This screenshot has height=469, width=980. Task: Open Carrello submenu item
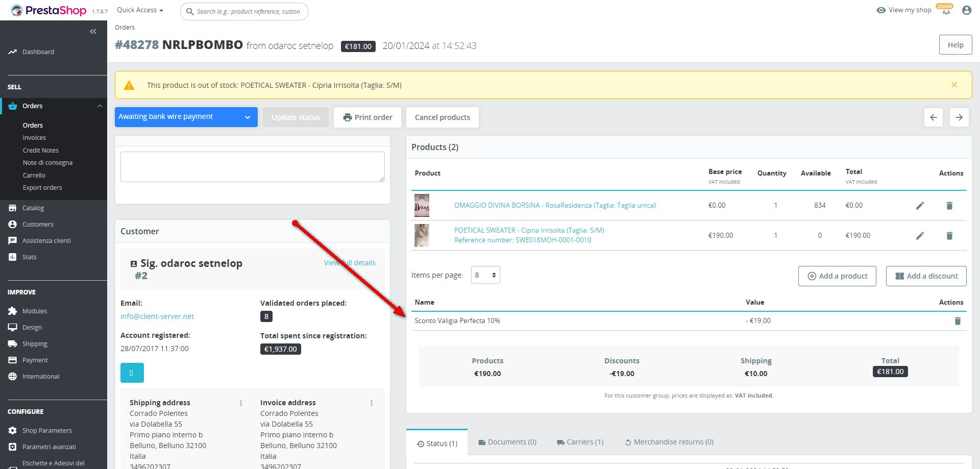[34, 176]
